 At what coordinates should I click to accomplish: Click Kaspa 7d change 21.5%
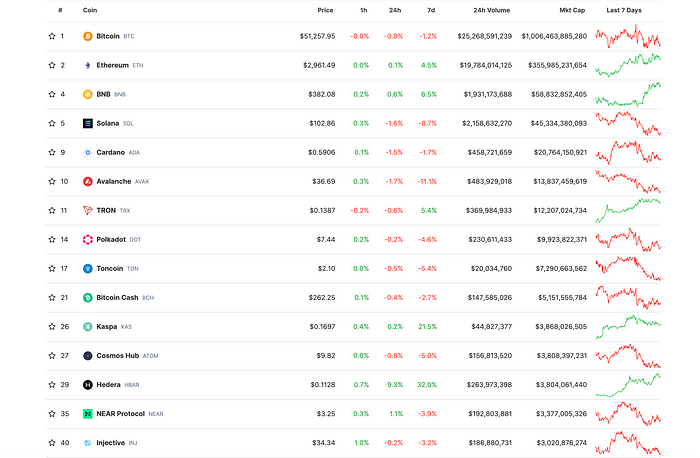click(x=427, y=326)
